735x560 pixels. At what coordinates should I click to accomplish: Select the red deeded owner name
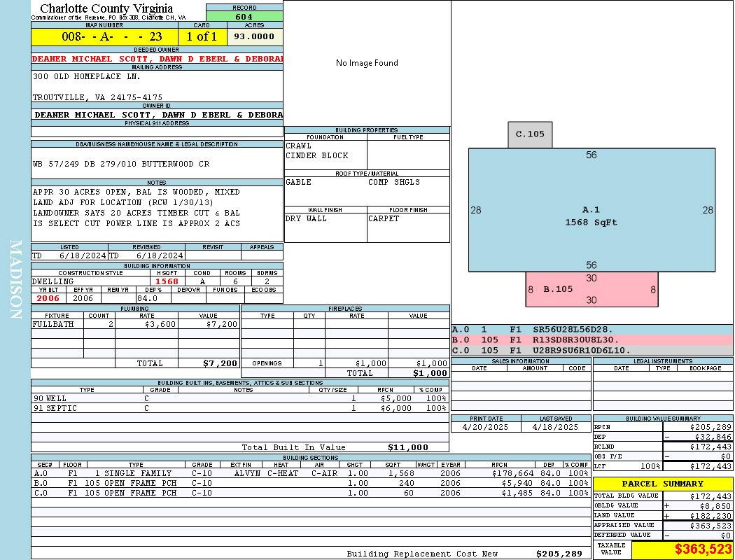pyautogui.click(x=157, y=59)
